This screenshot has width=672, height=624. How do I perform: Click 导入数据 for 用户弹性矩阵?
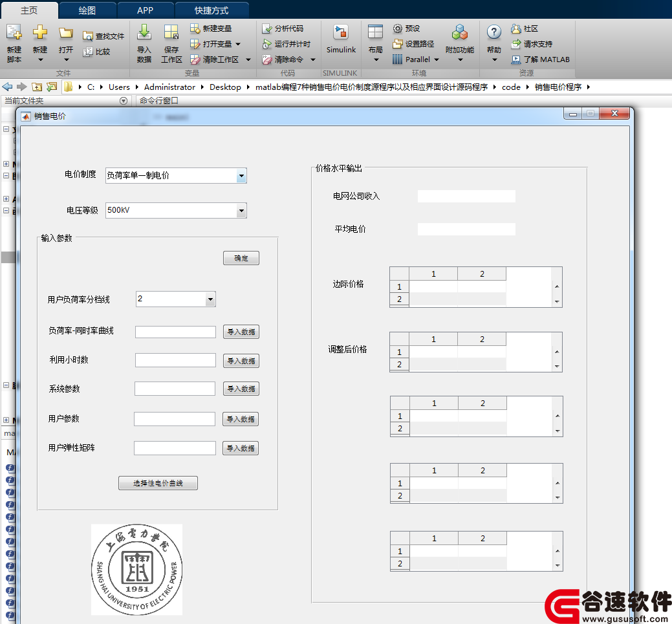[241, 448]
